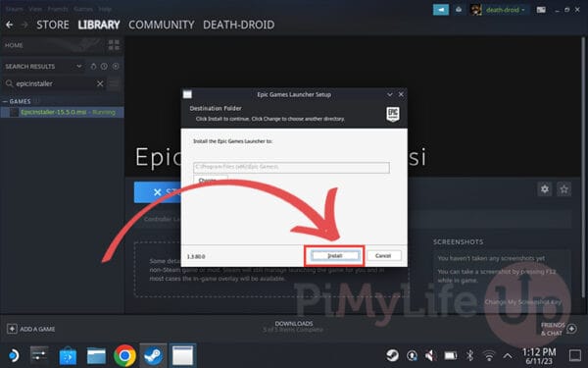Click the Bluetooth tray icon

[469, 355]
